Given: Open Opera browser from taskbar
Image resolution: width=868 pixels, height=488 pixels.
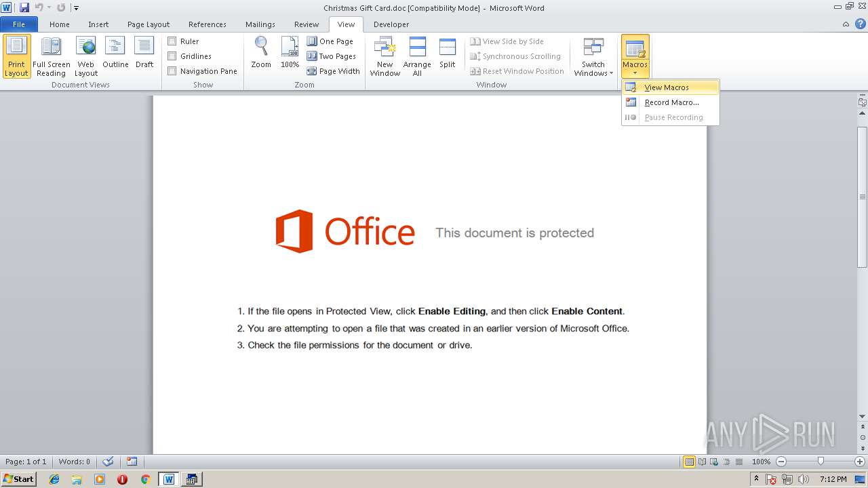Looking at the screenshot, I should tap(122, 479).
